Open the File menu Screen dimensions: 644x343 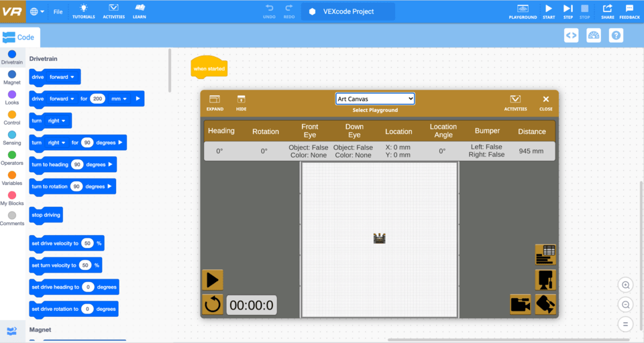[x=58, y=12]
